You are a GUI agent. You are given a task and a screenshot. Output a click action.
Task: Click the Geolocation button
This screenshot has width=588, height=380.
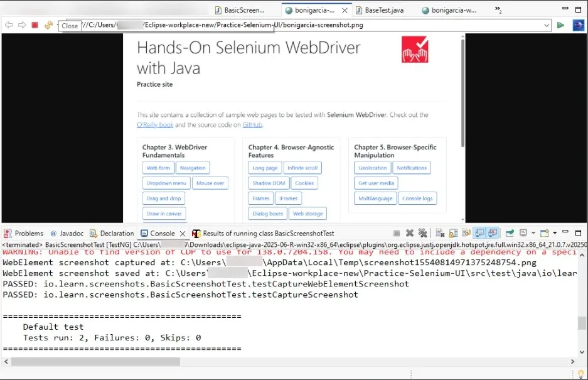pos(372,168)
